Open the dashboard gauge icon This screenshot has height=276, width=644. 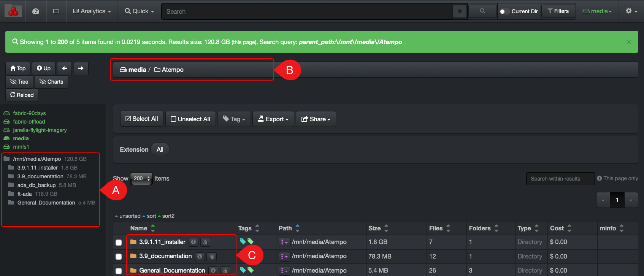point(36,11)
